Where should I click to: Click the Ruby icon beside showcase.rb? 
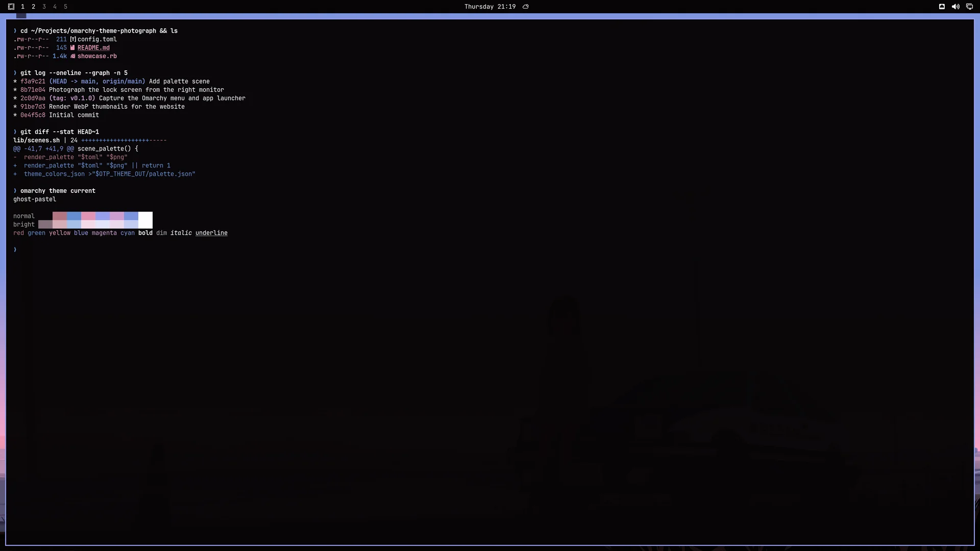tap(73, 56)
